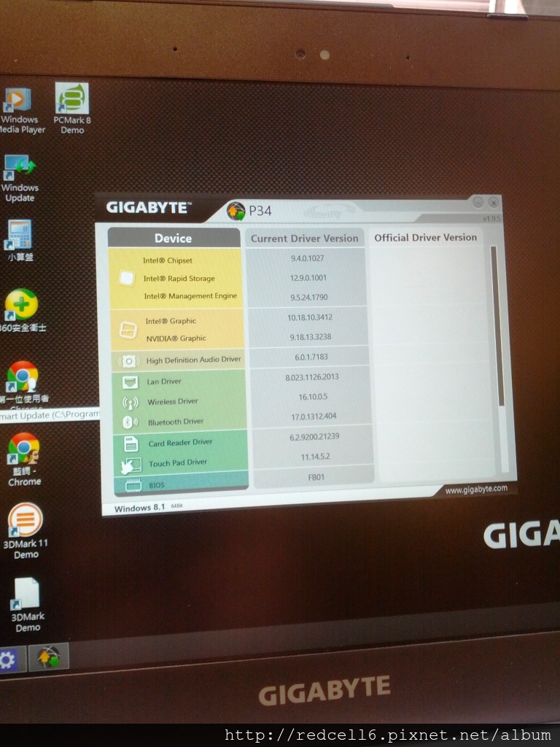Click audio driver version 6.0.1.7183
Viewport: 560px width, 747px height.
point(311,357)
